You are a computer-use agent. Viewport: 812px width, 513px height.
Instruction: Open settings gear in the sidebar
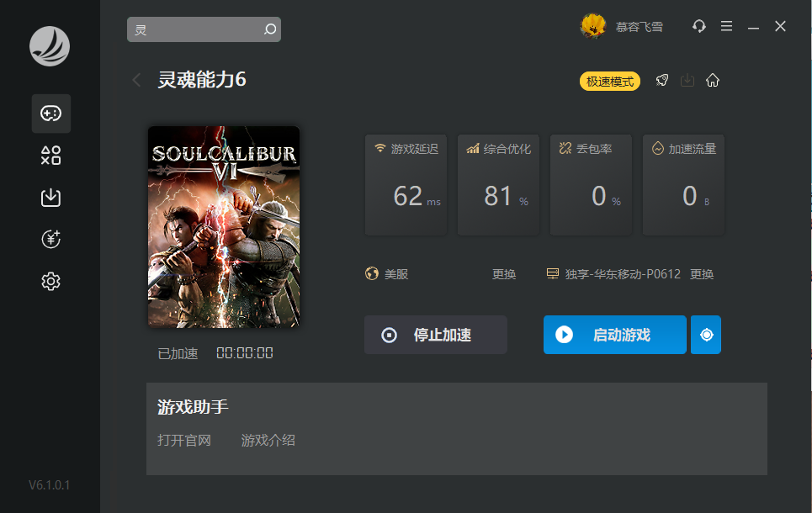(x=50, y=282)
